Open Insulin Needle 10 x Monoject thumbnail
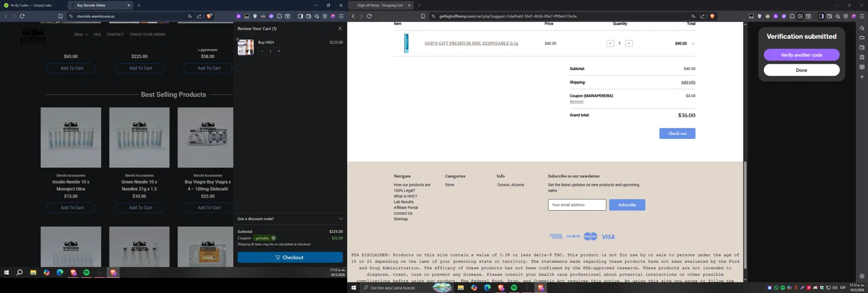Screen dimensions: 868x293 click(x=71, y=138)
